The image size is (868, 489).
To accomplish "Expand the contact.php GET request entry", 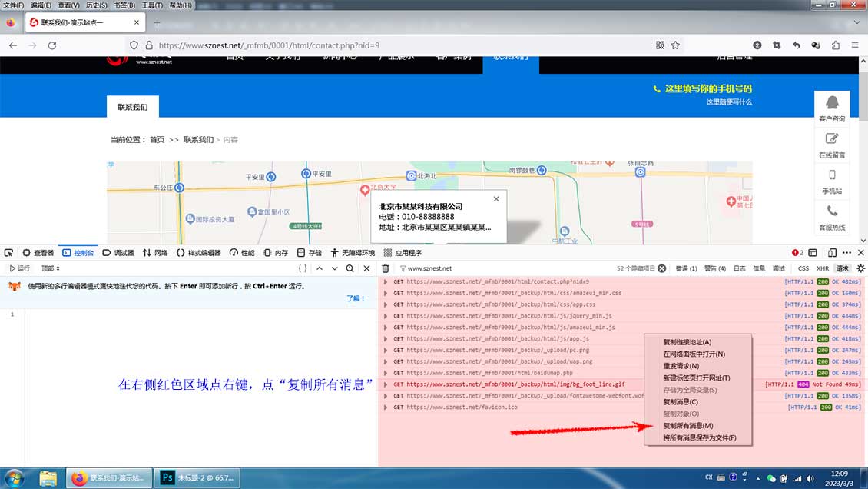I will click(x=386, y=281).
